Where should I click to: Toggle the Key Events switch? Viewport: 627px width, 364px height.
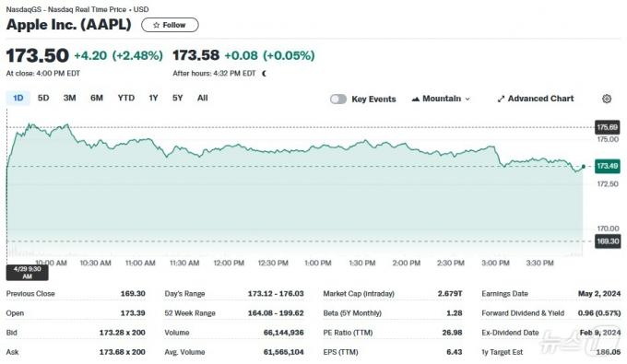[x=338, y=100]
